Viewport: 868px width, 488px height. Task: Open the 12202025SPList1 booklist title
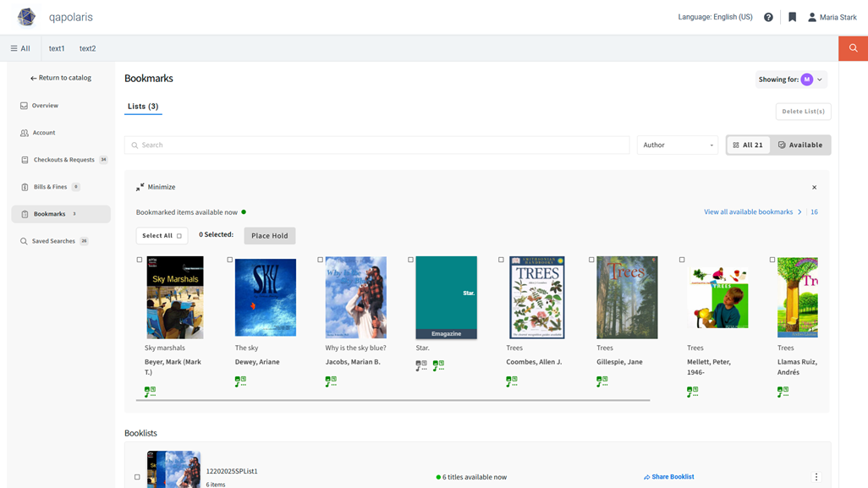click(x=232, y=471)
